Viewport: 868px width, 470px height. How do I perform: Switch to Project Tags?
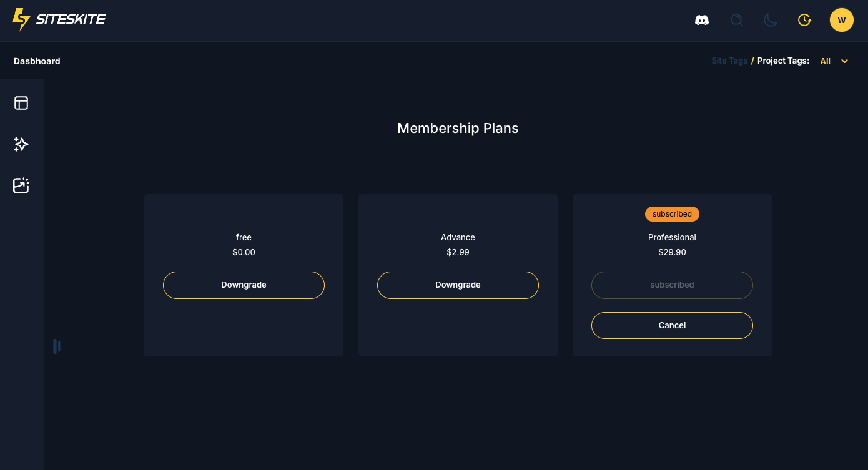783,61
